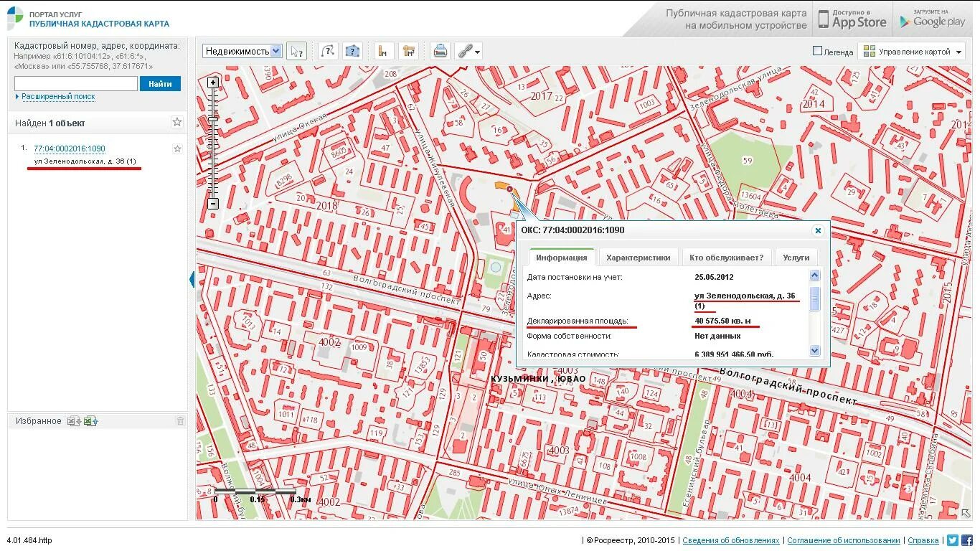Viewport: 980px width, 551px height.
Task: Open the App Store download badge
Action: [x=852, y=19]
